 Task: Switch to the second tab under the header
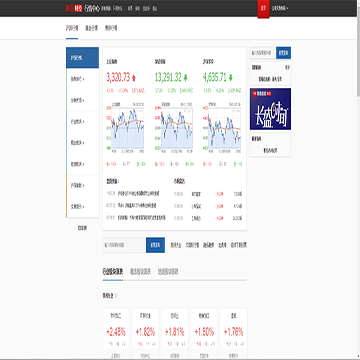[x=91, y=29]
